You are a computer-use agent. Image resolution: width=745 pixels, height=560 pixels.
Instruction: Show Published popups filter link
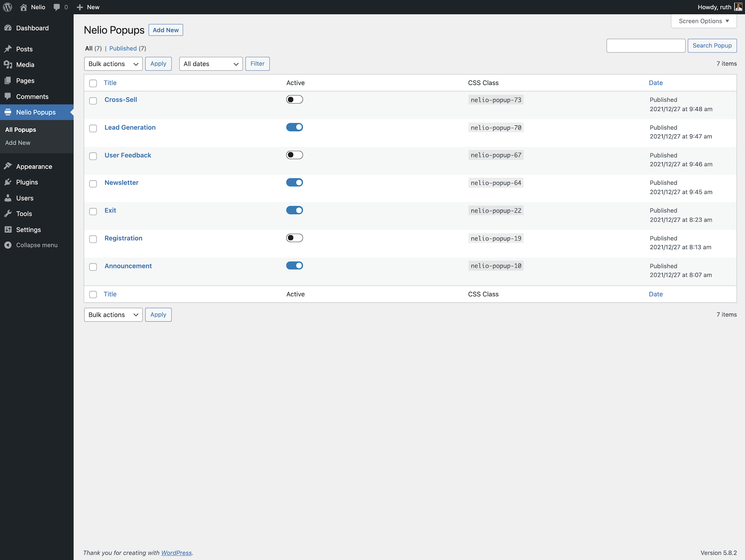(123, 49)
